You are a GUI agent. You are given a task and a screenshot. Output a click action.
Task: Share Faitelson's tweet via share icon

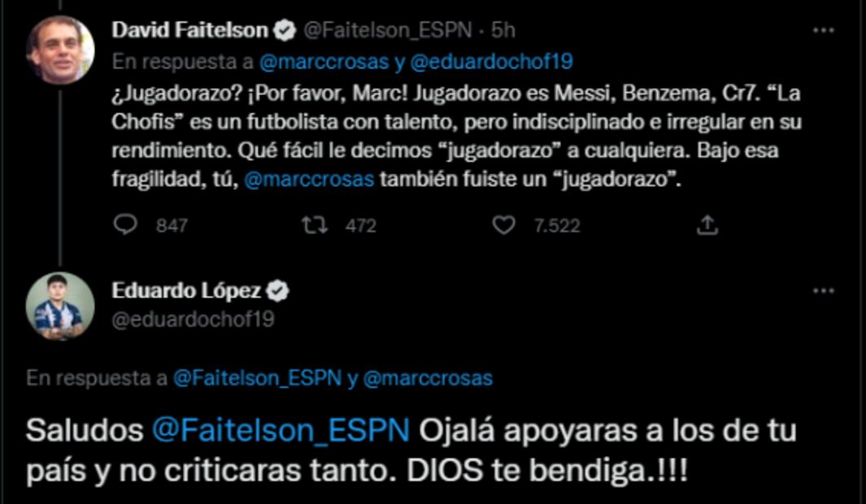(x=707, y=224)
